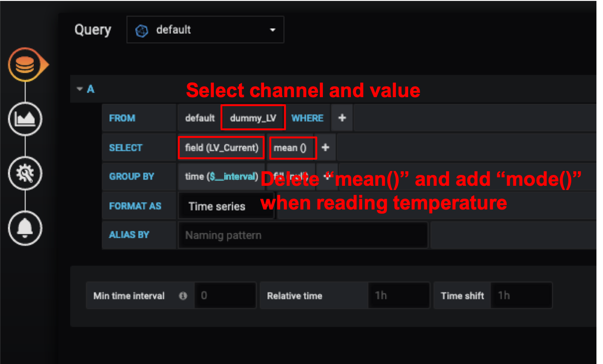Select the default retention policy segment

tap(200, 118)
